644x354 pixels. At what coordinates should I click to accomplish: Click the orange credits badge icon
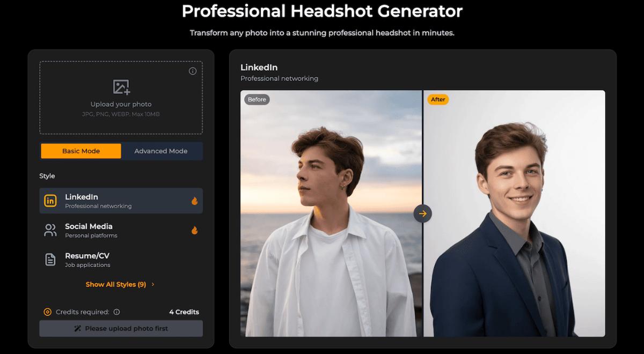pos(47,312)
